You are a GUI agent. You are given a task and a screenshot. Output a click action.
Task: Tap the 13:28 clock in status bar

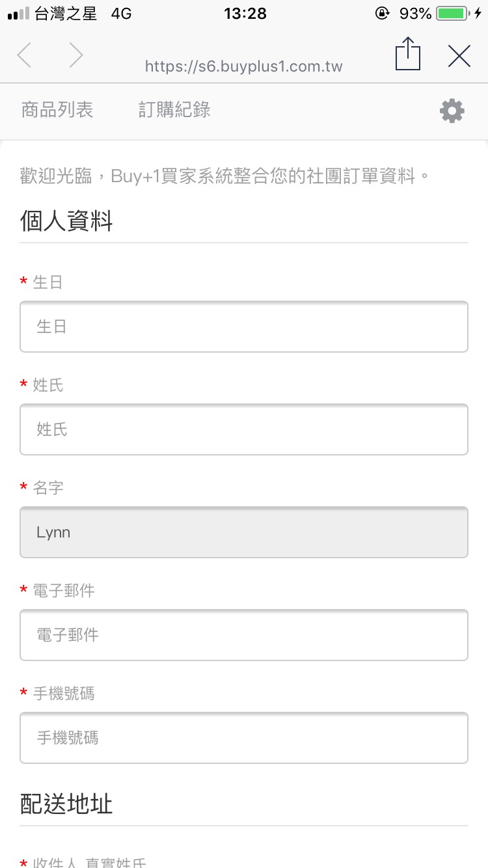click(x=245, y=14)
